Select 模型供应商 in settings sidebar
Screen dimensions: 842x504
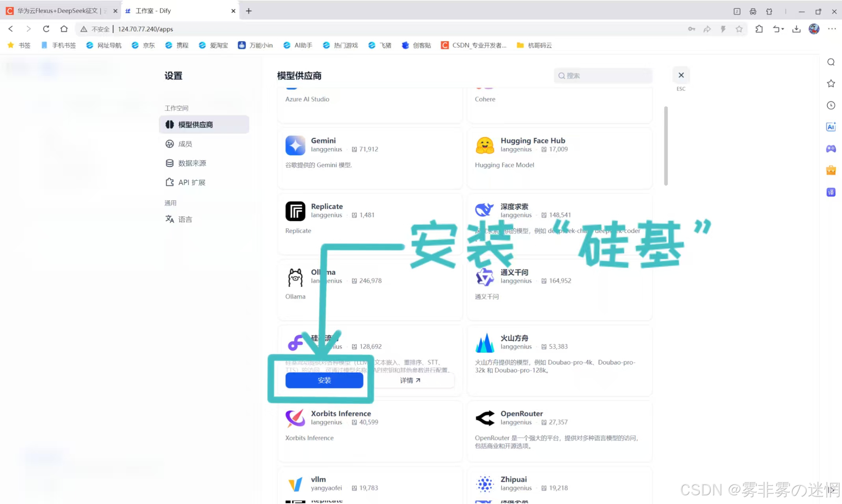pyautogui.click(x=204, y=124)
